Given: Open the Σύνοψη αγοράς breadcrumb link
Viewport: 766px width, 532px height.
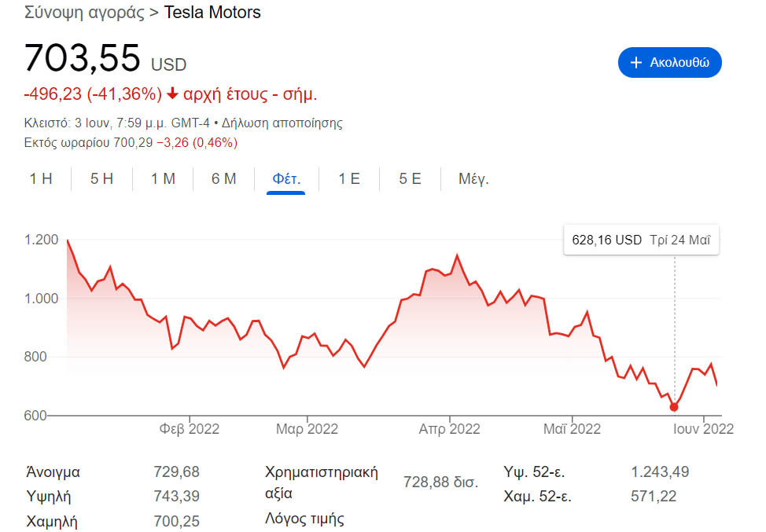Looking at the screenshot, I should tap(84, 13).
